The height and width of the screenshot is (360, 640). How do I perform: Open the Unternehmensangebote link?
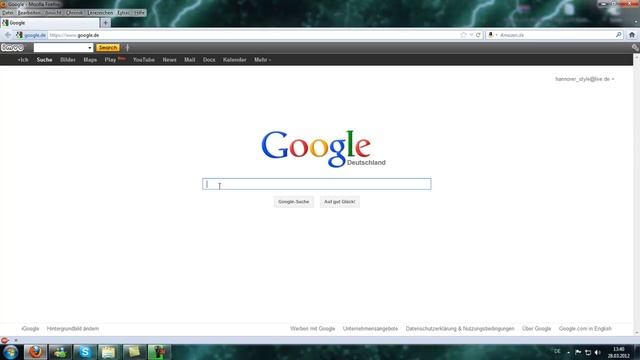click(370, 329)
